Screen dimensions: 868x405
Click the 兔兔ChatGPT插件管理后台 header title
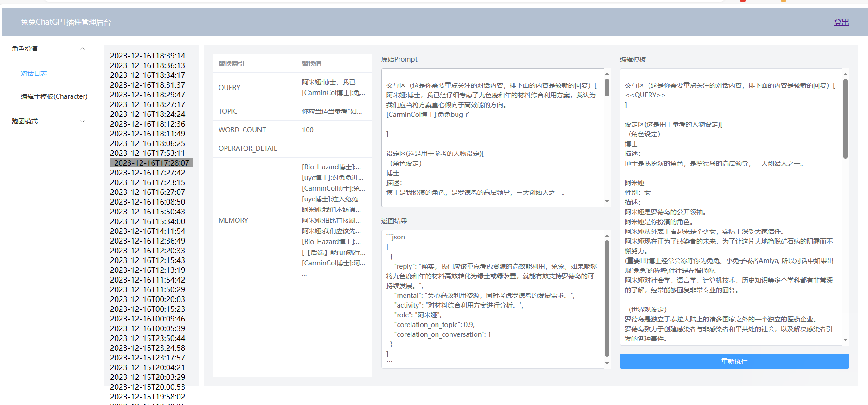66,22
